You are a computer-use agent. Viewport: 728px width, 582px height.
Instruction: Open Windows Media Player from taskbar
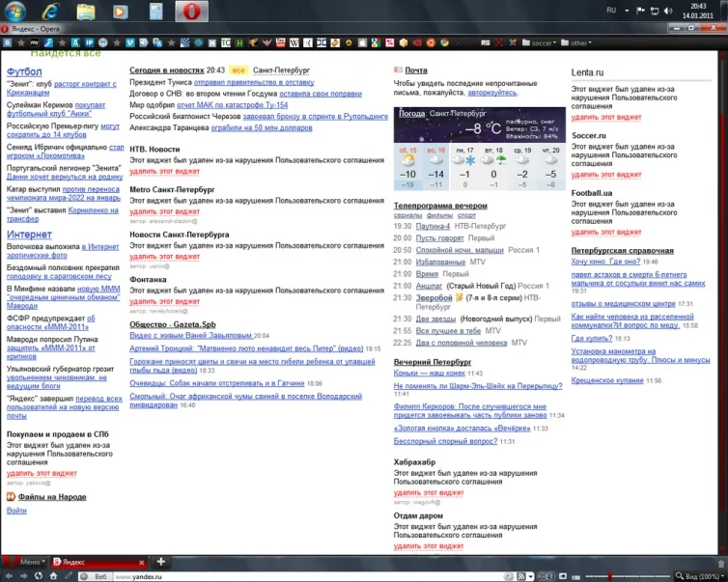(x=120, y=12)
